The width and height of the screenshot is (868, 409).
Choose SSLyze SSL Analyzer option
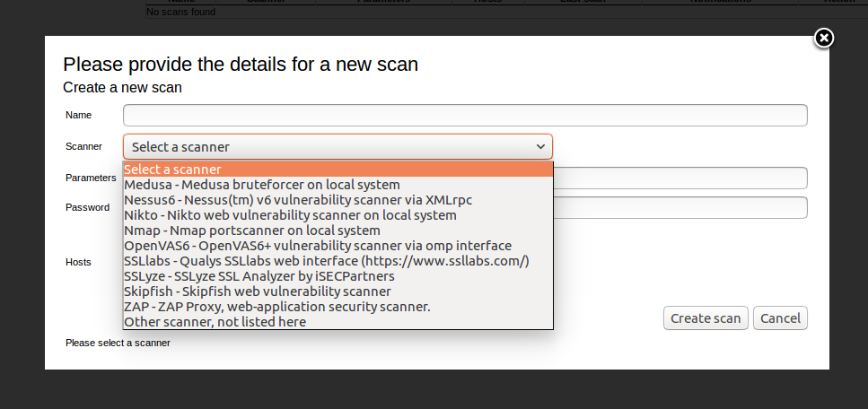click(338, 275)
